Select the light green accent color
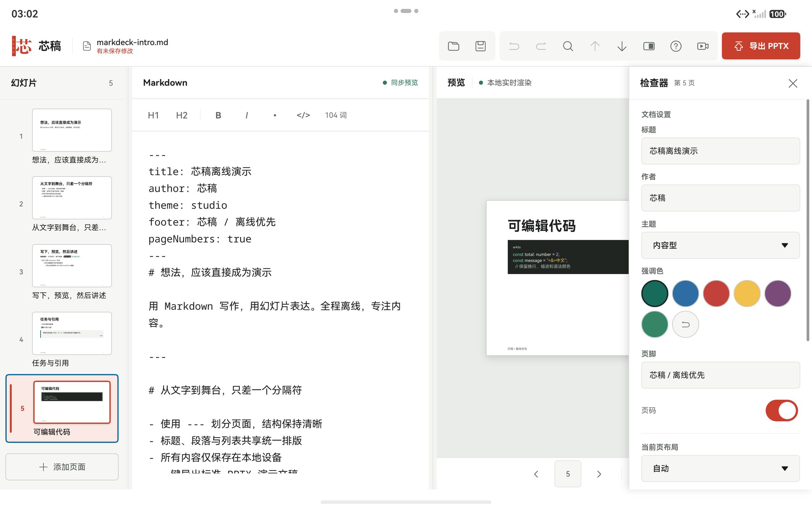 click(655, 324)
